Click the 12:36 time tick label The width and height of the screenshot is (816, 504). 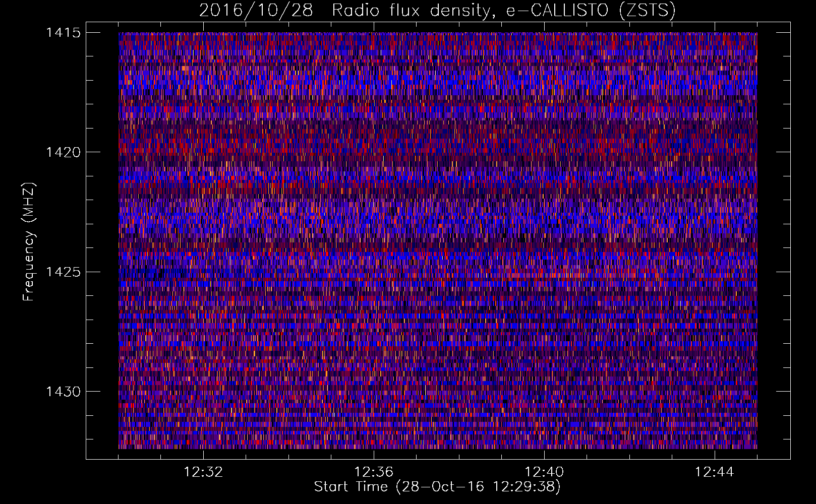374,472
